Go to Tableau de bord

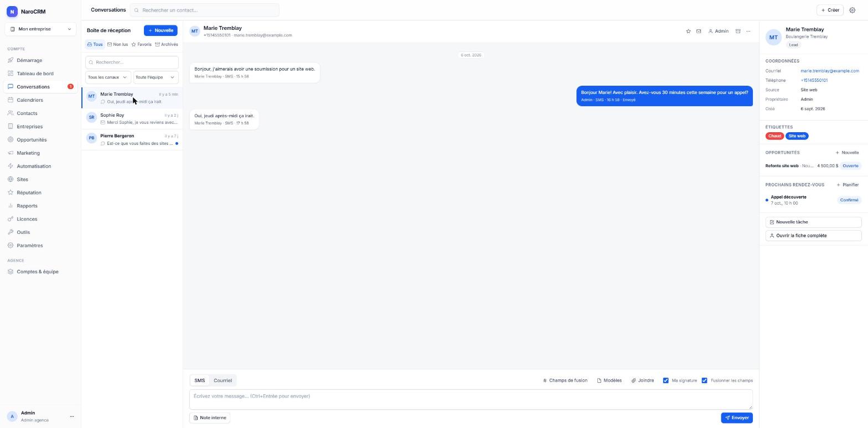click(40, 74)
